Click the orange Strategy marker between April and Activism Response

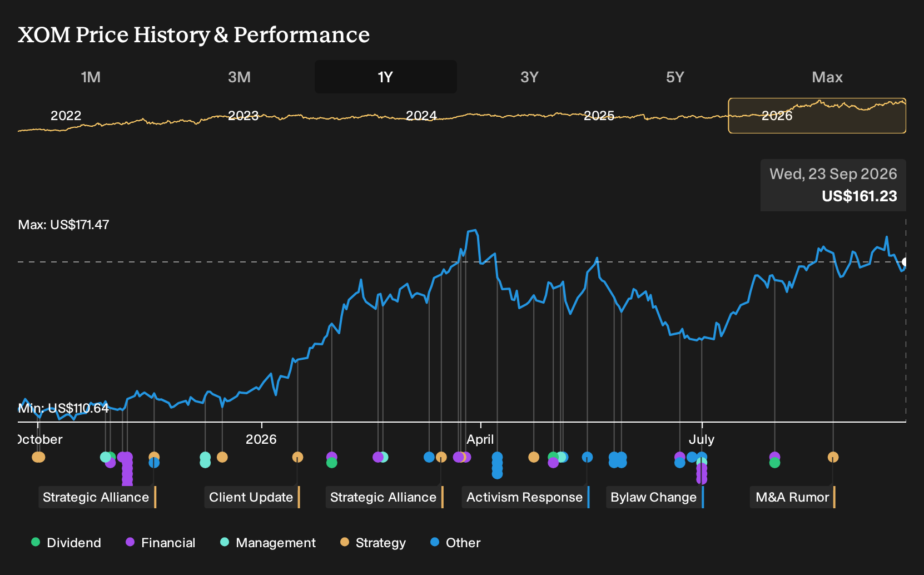(x=534, y=457)
